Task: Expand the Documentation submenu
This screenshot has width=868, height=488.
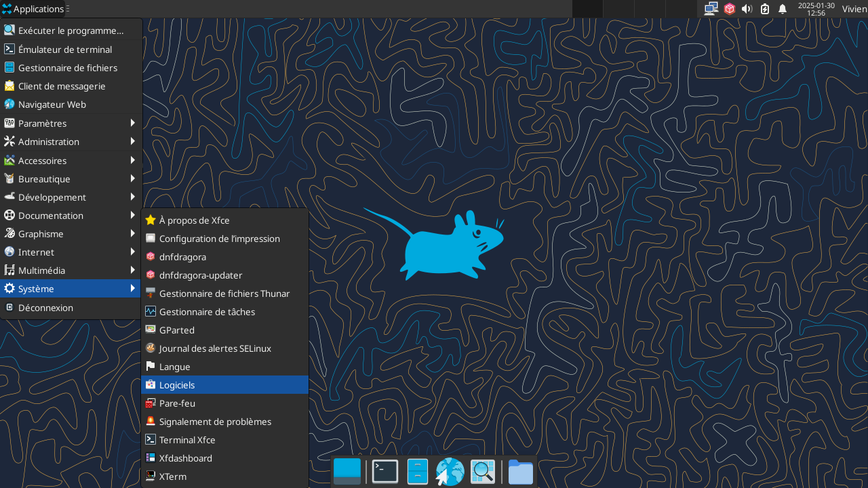Action: (71, 216)
